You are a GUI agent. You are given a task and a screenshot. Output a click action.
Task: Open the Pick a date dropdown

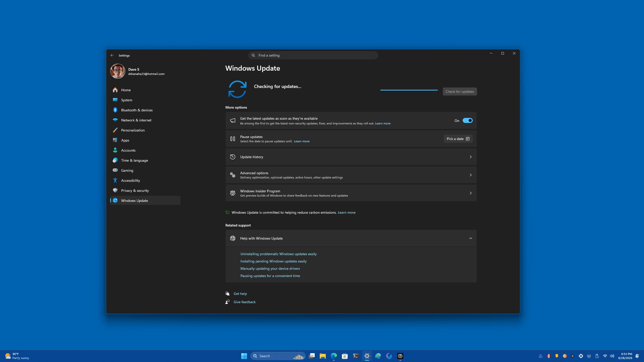pyautogui.click(x=458, y=139)
